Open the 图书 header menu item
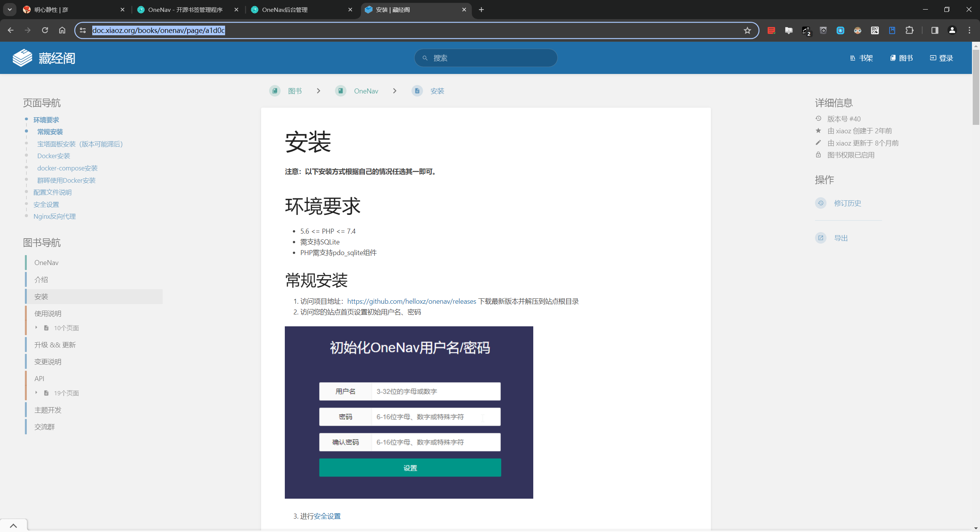Image resolution: width=980 pixels, height=532 pixels. (x=902, y=58)
